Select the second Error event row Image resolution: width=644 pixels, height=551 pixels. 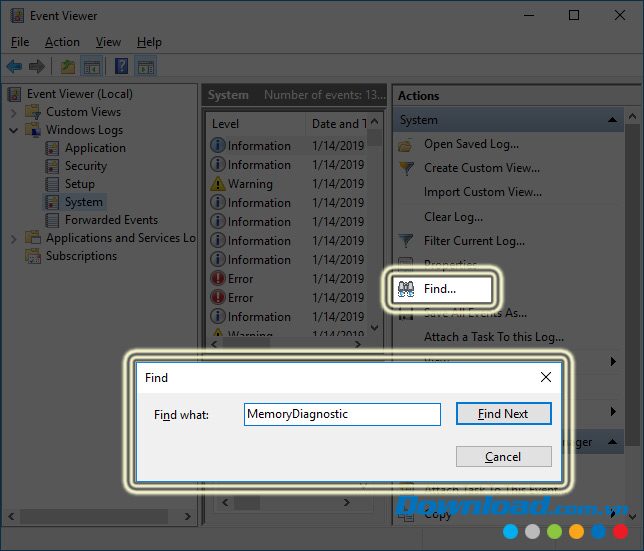pyautogui.click(x=288, y=298)
